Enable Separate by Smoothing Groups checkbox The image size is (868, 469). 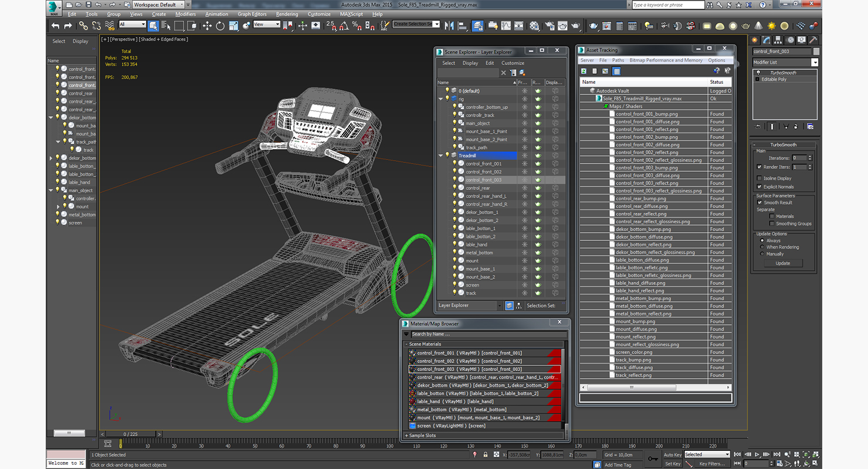coord(772,223)
